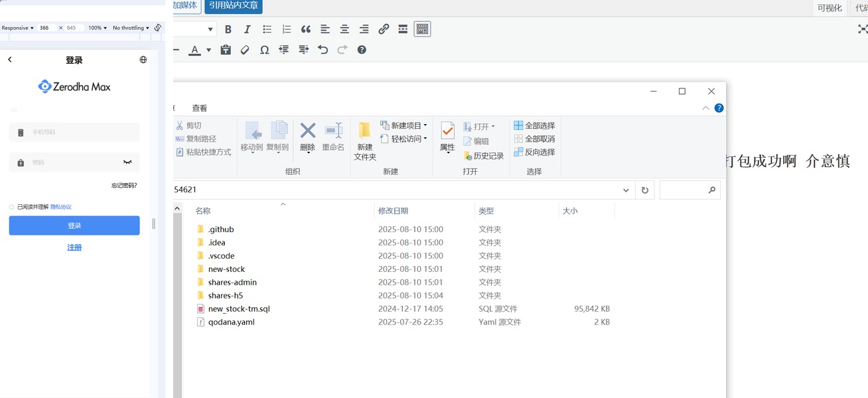The height and width of the screenshot is (398, 868).
Task: Click 复制路径 in Explorer ribbon
Action: (x=196, y=139)
